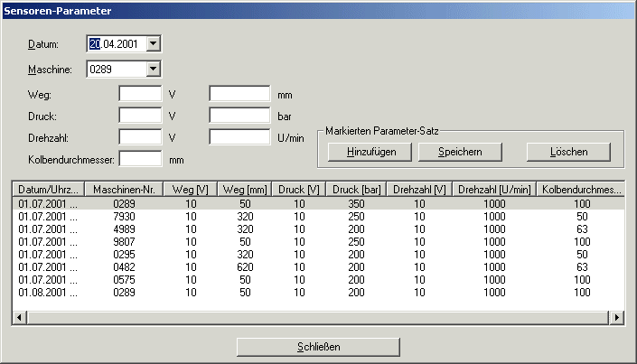Click the Drehzahl voltage input field

coord(140,137)
